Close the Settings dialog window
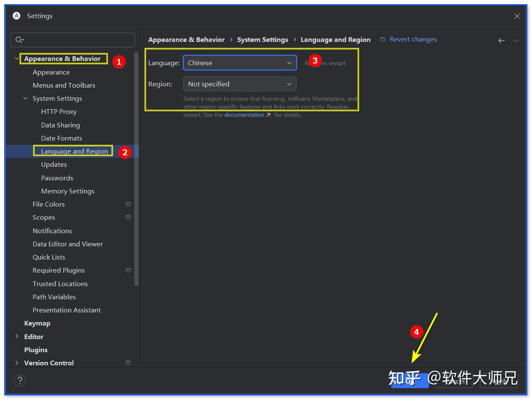532x400 pixels. tap(517, 16)
